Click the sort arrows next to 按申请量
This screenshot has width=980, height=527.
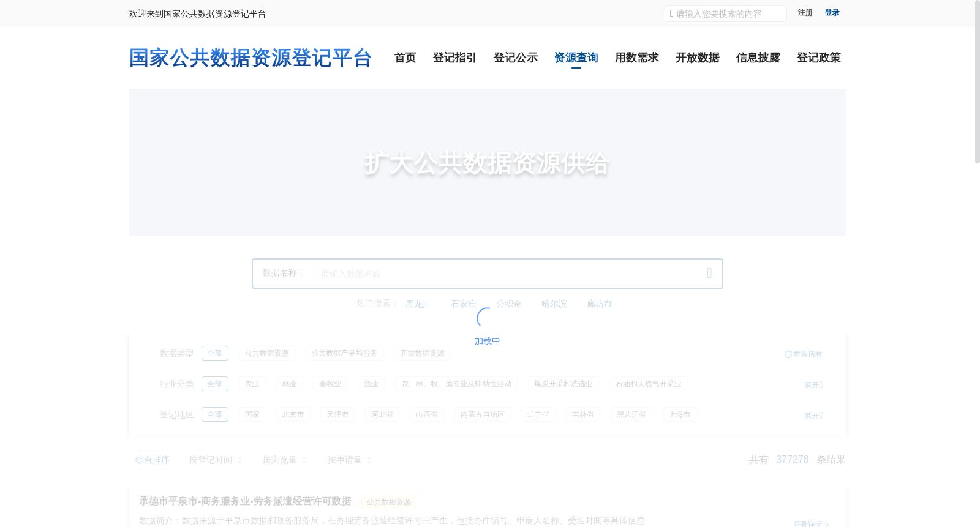[x=369, y=460]
